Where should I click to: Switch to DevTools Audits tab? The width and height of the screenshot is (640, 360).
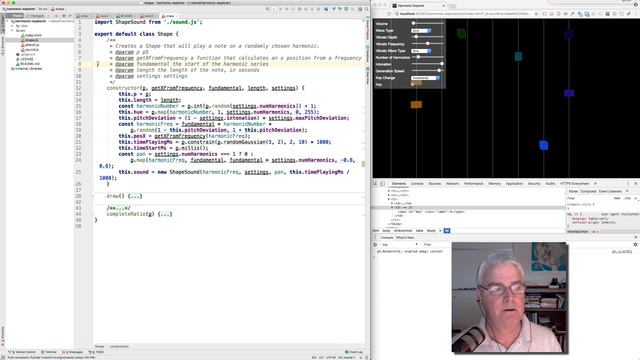[550, 184]
